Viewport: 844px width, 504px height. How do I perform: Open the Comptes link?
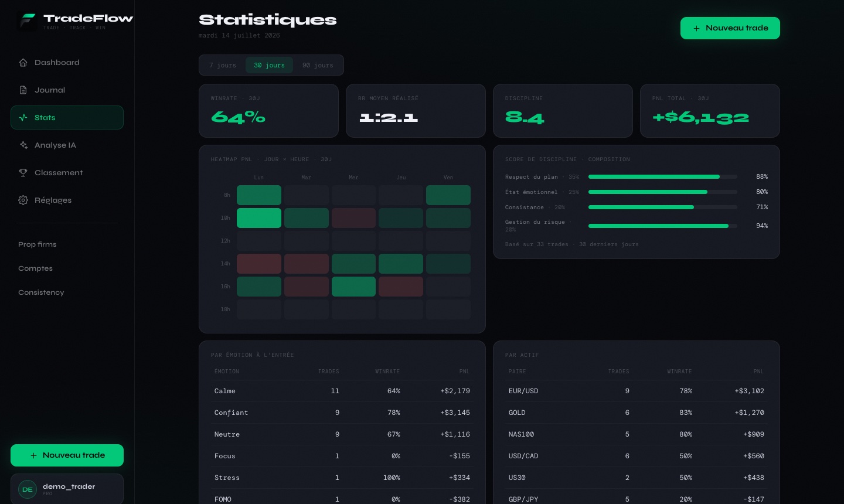click(x=35, y=268)
